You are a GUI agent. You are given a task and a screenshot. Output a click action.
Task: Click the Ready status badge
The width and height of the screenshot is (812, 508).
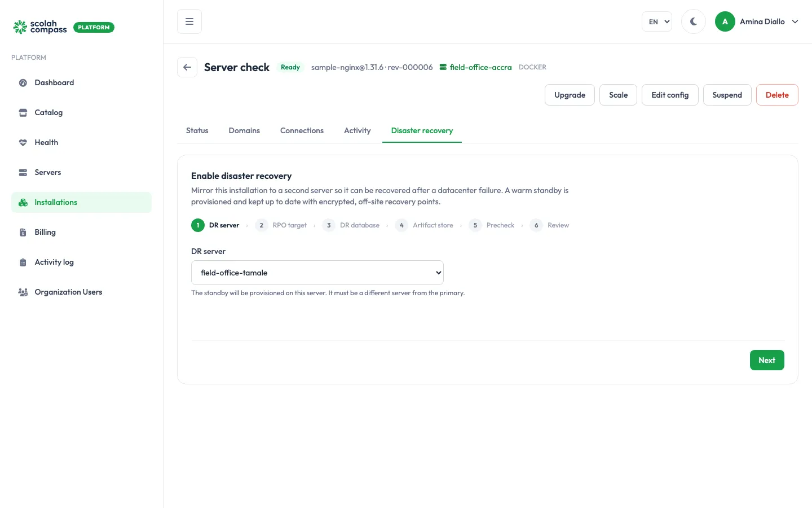tap(290, 67)
